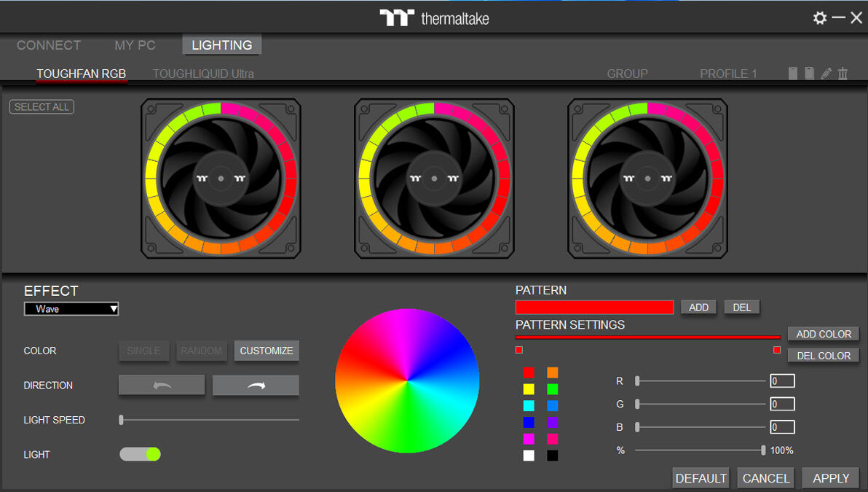Viewport: 868px width, 492px height.
Task: Pick the hot pink preset swatch
Action: [553, 440]
